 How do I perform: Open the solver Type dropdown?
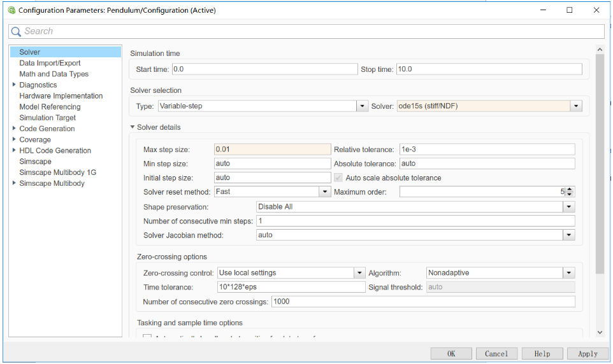tap(263, 106)
